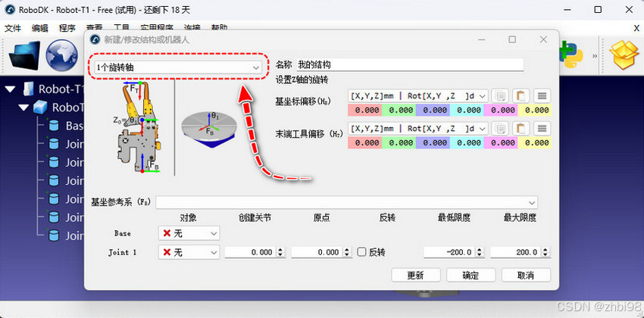Open the 程序 menu
644x318 pixels.
click(67, 28)
